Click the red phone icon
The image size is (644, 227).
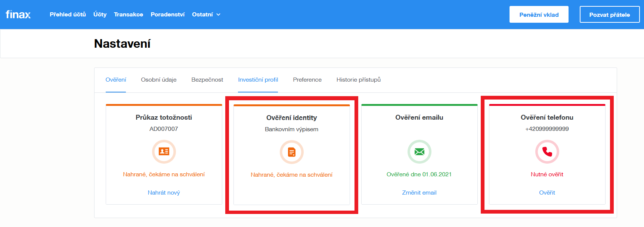tap(547, 152)
